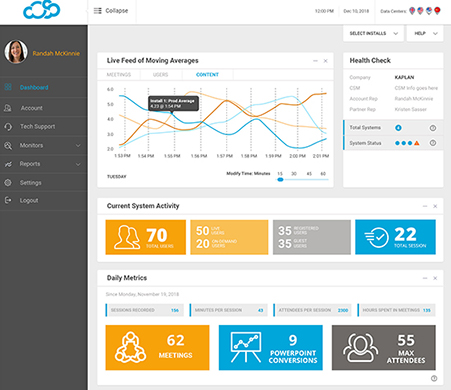Screen dimensions: 451x390
Task: Click the fourth red data center pin
Action: tap(437, 11)
